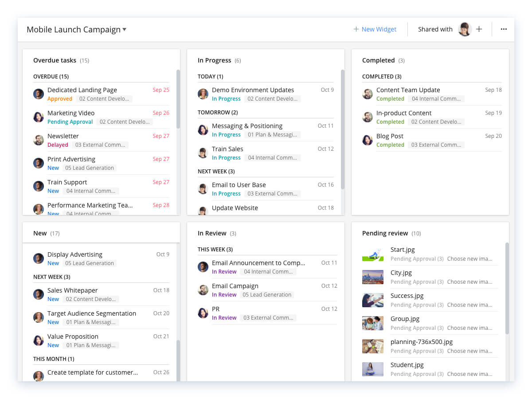Viewport: 532px width, 399px height.
Task: Click avatar beside Display Advertising
Action: coord(39,258)
